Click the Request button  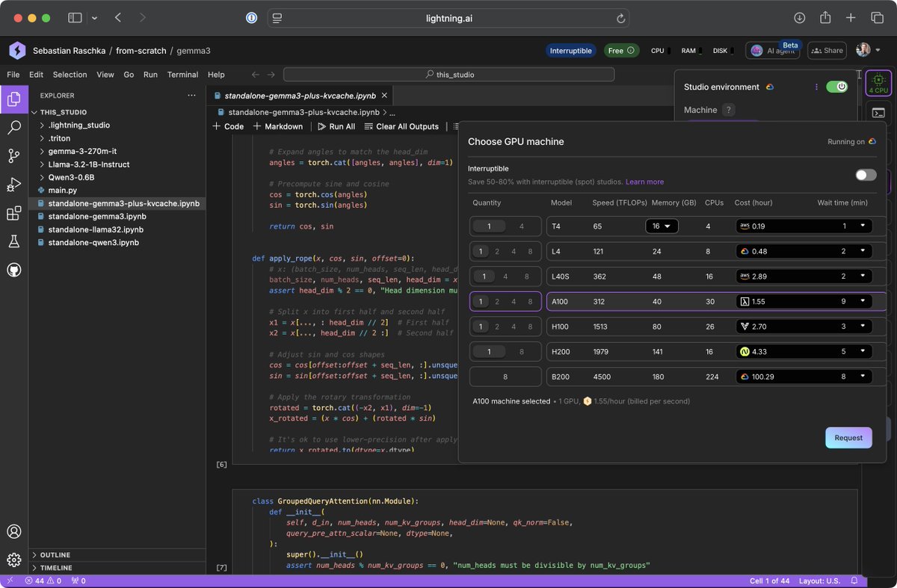tap(848, 438)
